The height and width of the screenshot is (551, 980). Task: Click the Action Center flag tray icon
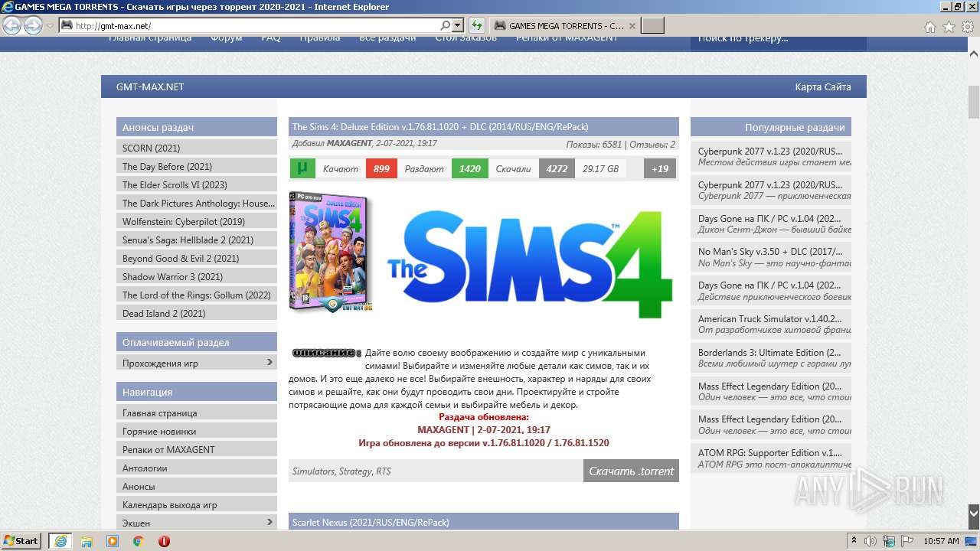click(x=906, y=541)
